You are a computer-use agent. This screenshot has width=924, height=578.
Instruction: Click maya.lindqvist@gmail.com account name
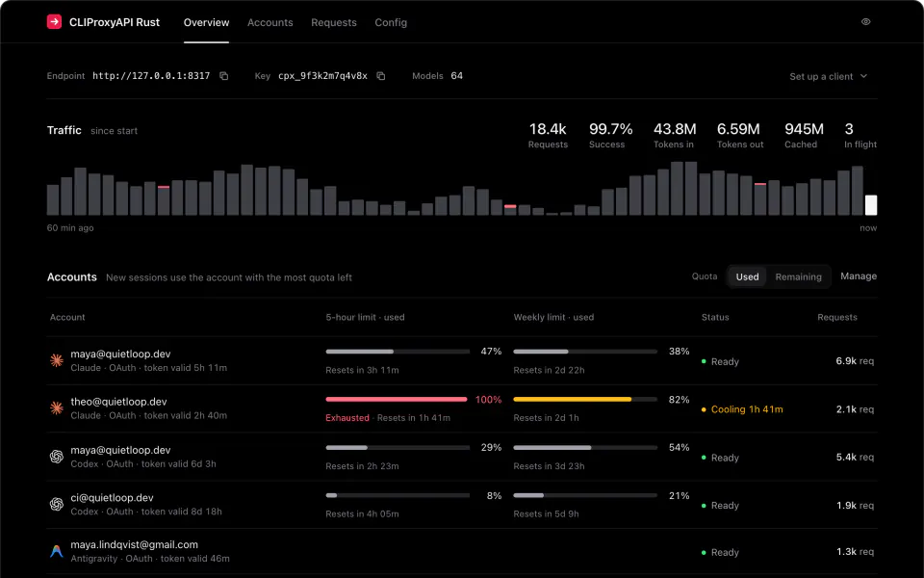[135, 545]
